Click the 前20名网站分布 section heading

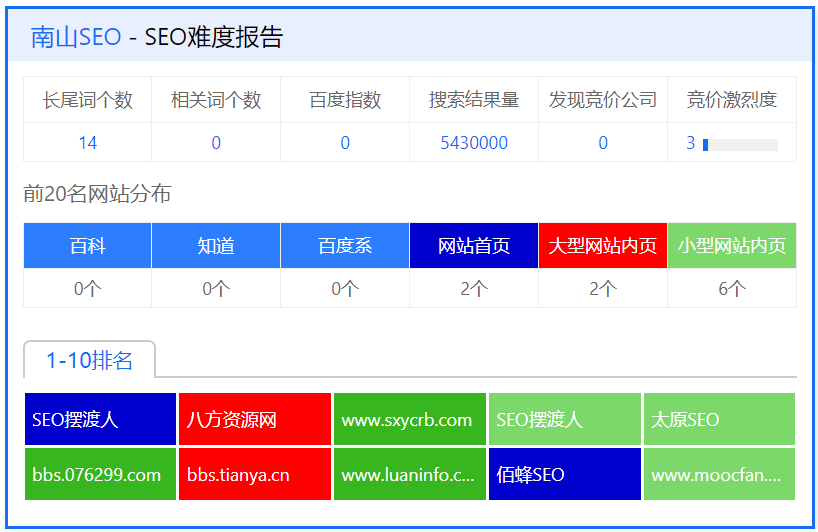[x=98, y=194]
